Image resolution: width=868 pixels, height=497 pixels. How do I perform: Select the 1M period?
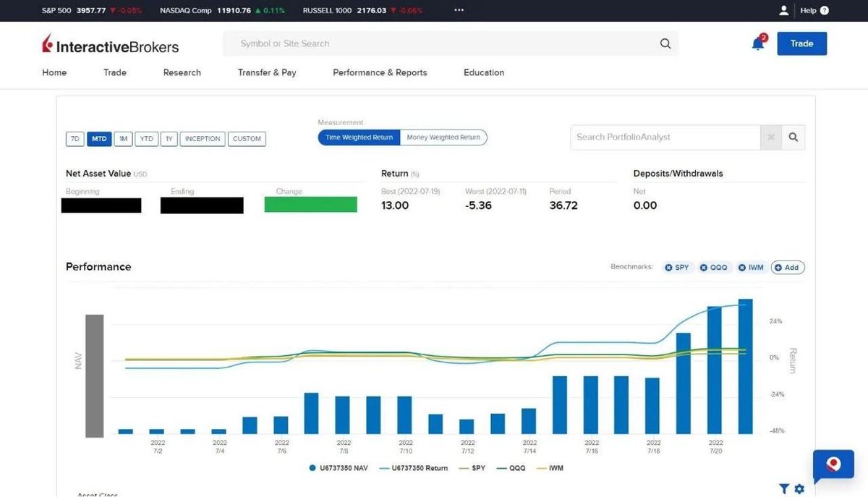pos(123,139)
